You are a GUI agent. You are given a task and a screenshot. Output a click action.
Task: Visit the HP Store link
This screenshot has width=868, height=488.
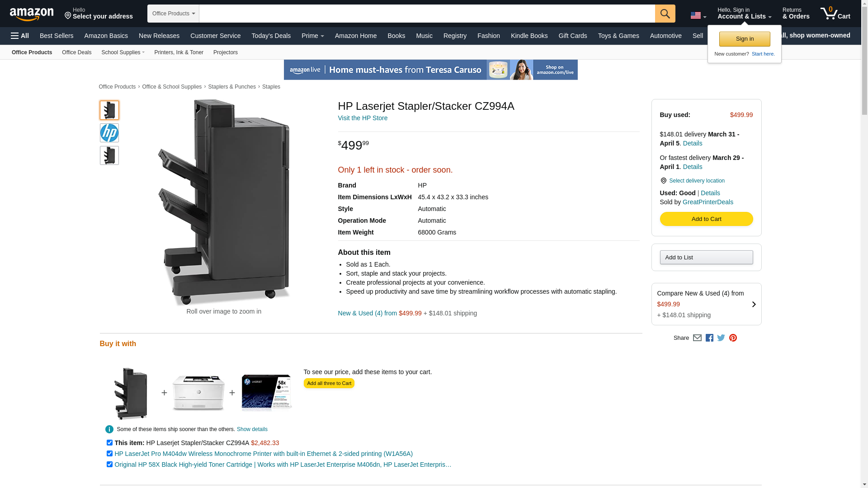point(363,118)
